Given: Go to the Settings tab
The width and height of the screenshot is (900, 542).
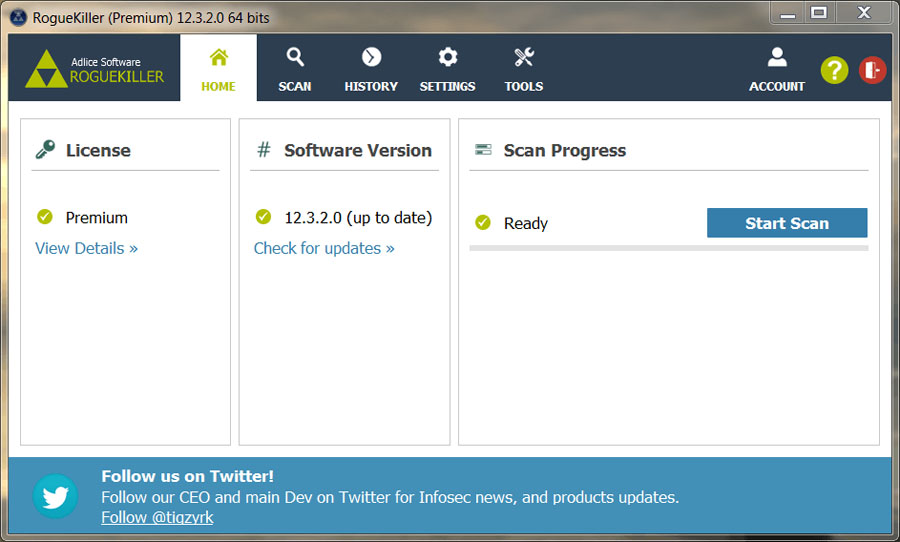Looking at the screenshot, I should 447,69.
